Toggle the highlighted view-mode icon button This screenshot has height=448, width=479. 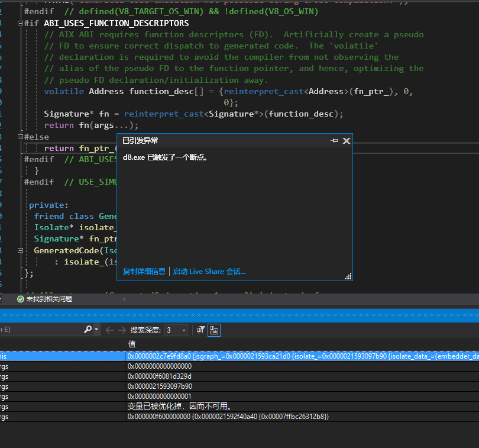(x=214, y=330)
